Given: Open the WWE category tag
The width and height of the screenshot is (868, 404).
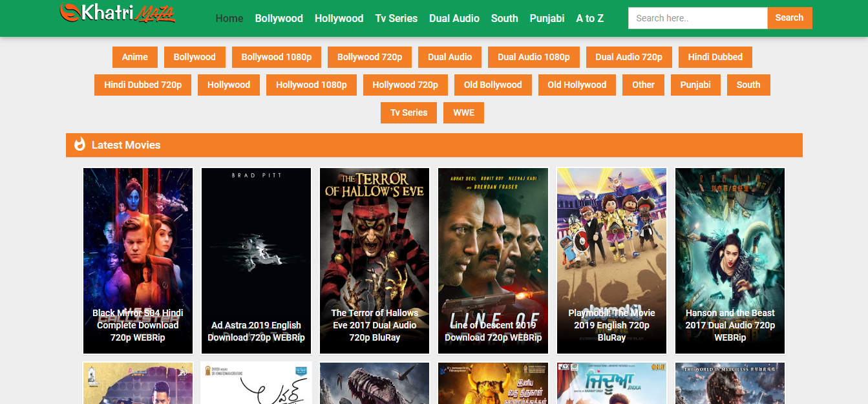Looking at the screenshot, I should point(464,112).
